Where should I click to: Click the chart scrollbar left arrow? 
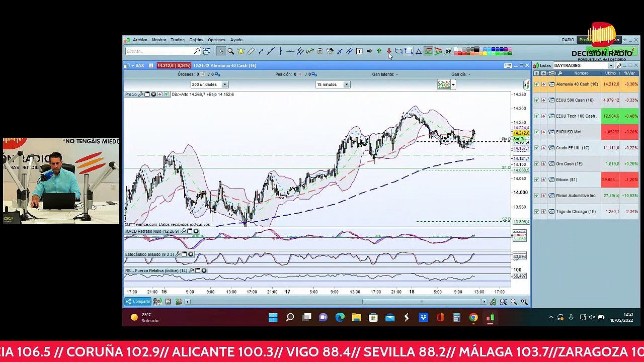pos(187,302)
